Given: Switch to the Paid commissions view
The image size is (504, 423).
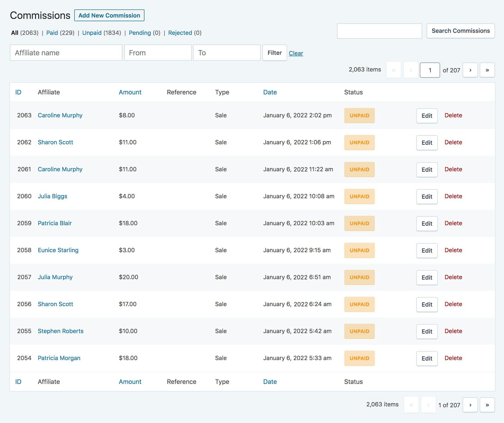Looking at the screenshot, I should coord(52,33).
